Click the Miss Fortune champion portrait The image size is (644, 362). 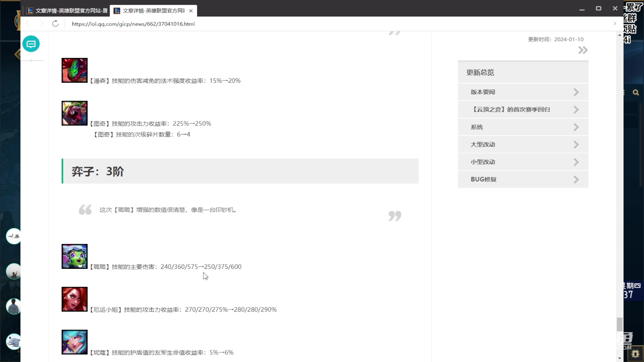(74, 299)
